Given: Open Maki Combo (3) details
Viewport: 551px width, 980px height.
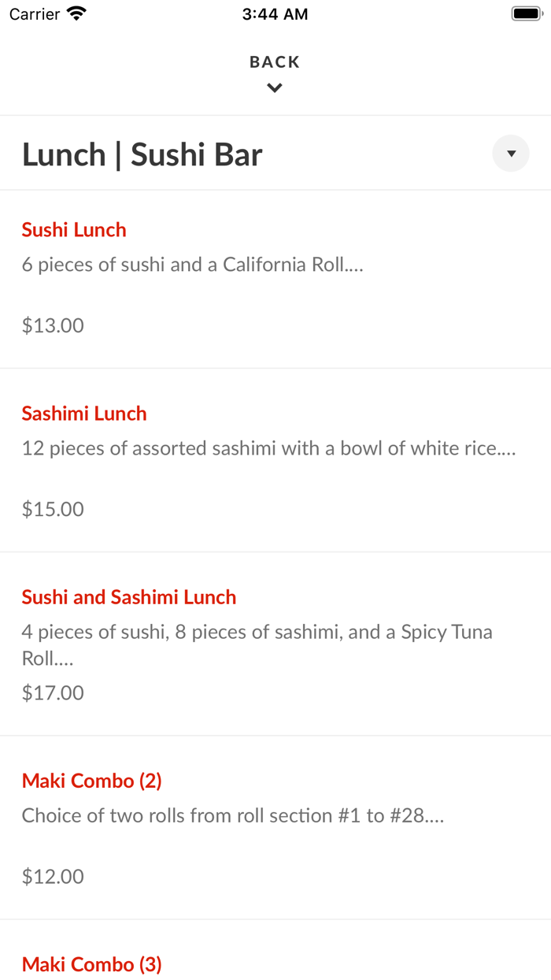Looking at the screenshot, I should (92, 963).
